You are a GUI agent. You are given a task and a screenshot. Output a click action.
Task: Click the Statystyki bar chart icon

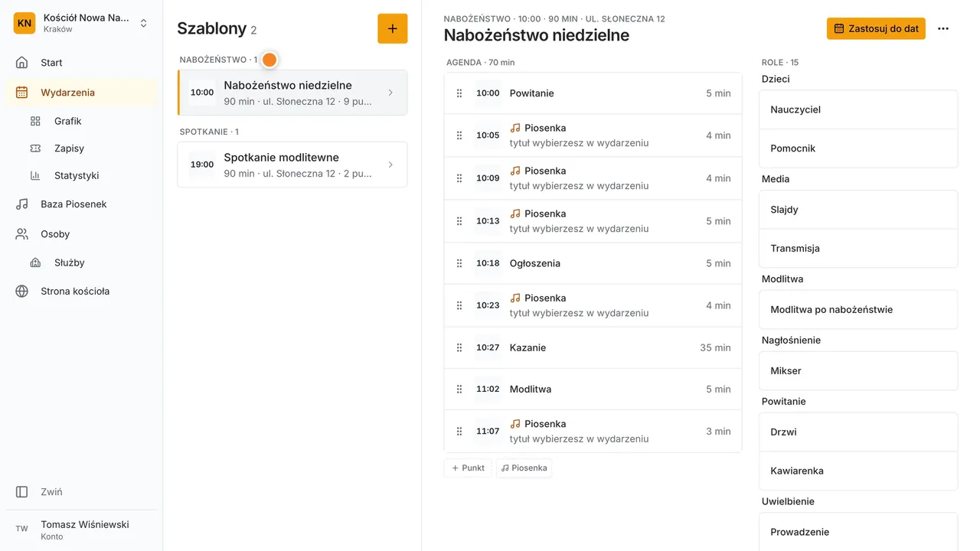pyautogui.click(x=35, y=175)
